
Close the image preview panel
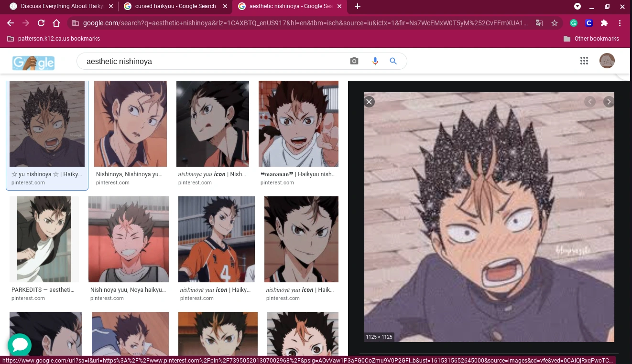[x=369, y=102]
